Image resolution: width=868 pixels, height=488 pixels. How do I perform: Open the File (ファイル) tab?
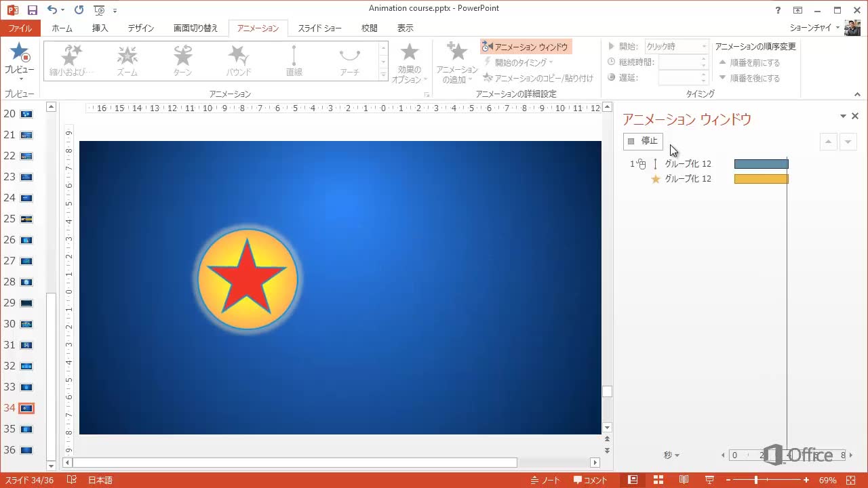click(20, 28)
